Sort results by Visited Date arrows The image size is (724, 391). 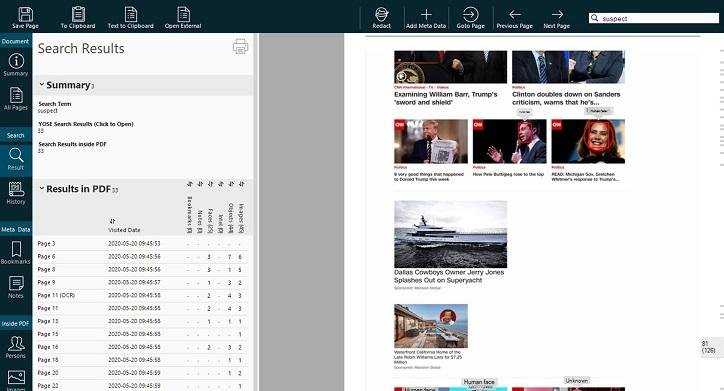click(112, 221)
